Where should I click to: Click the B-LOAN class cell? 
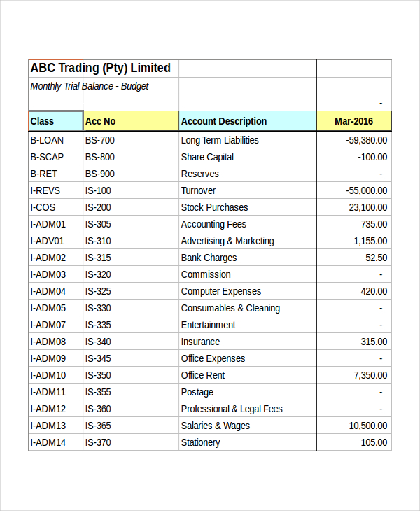(x=47, y=140)
